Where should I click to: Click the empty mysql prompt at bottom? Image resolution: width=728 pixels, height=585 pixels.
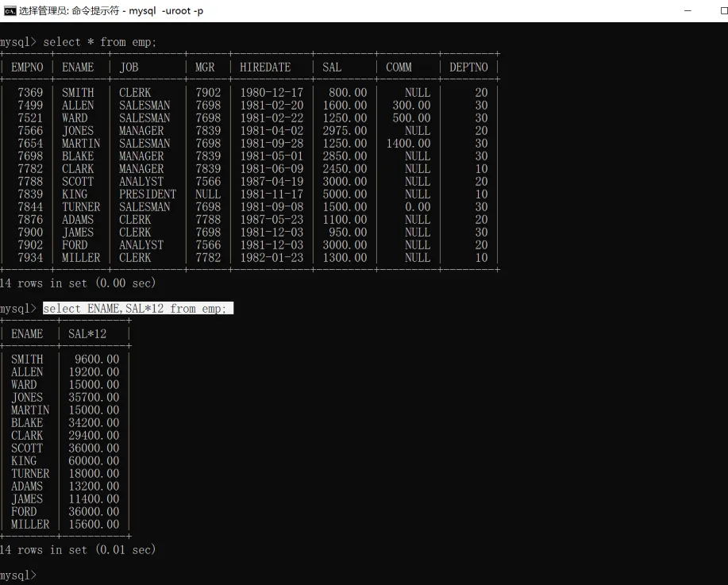tap(18, 575)
